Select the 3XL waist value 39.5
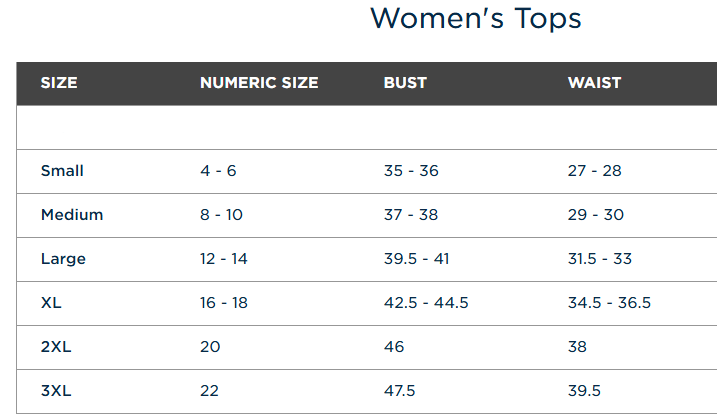This screenshot has height=415, width=717. [x=584, y=391]
